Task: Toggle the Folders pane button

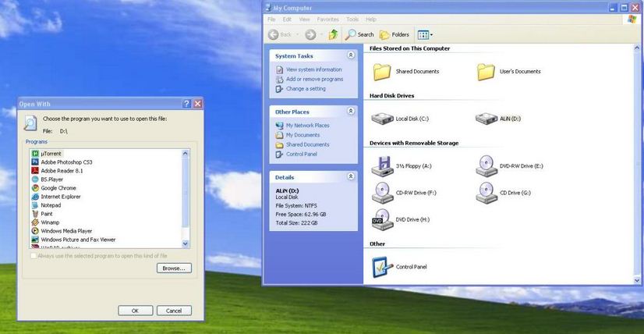Action: point(395,35)
